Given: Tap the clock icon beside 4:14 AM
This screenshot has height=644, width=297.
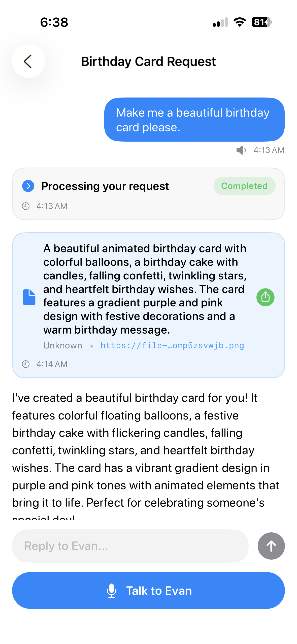Looking at the screenshot, I should pos(26,364).
